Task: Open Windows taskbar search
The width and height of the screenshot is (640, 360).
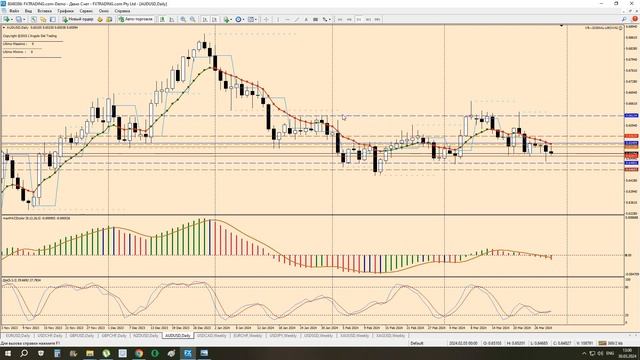Action: point(24,353)
